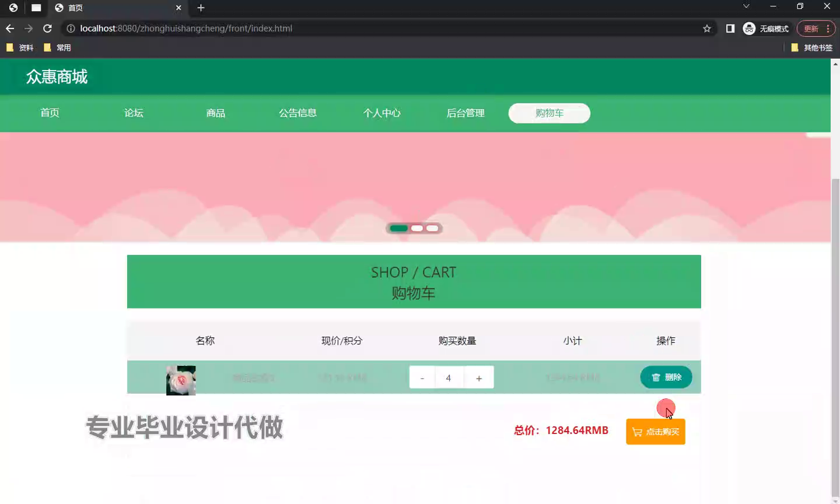
Task: Click the SHOP / CART heading
Action: tap(414, 272)
